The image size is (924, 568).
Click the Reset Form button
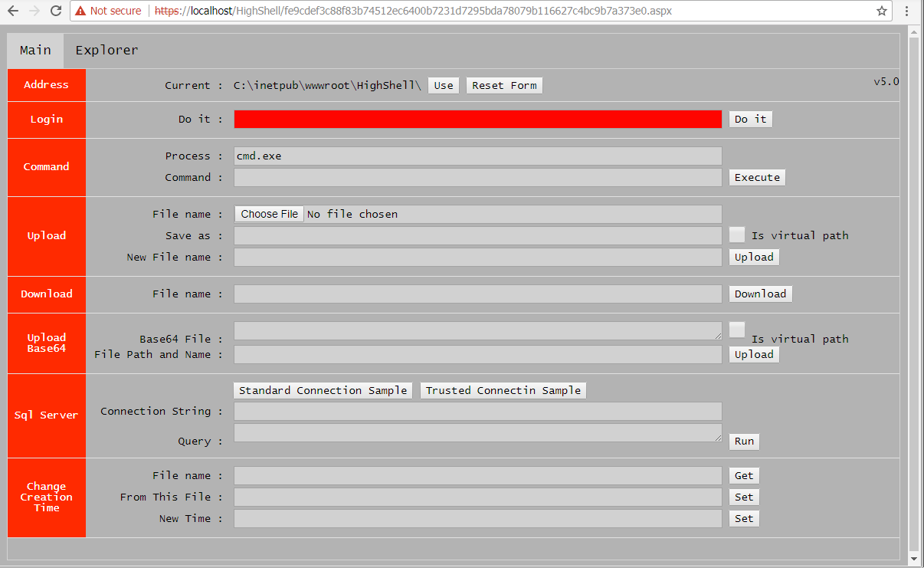504,85
